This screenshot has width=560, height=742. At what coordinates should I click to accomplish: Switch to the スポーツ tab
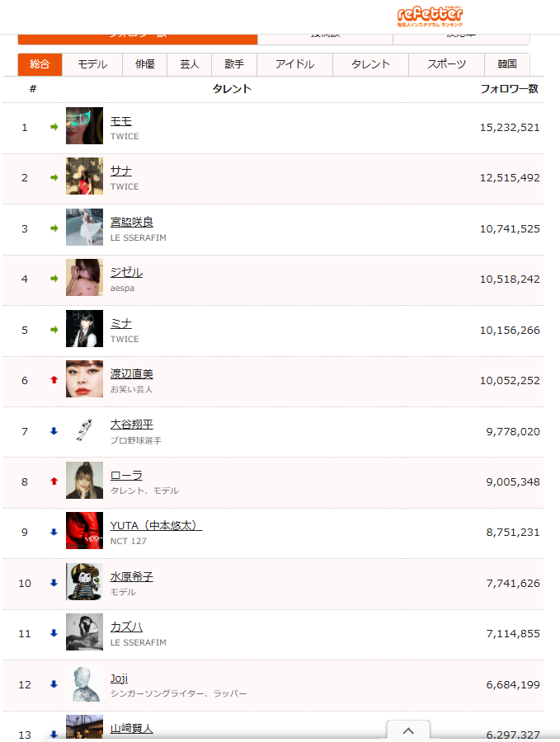pyautogui.click(x=447, y=64)
